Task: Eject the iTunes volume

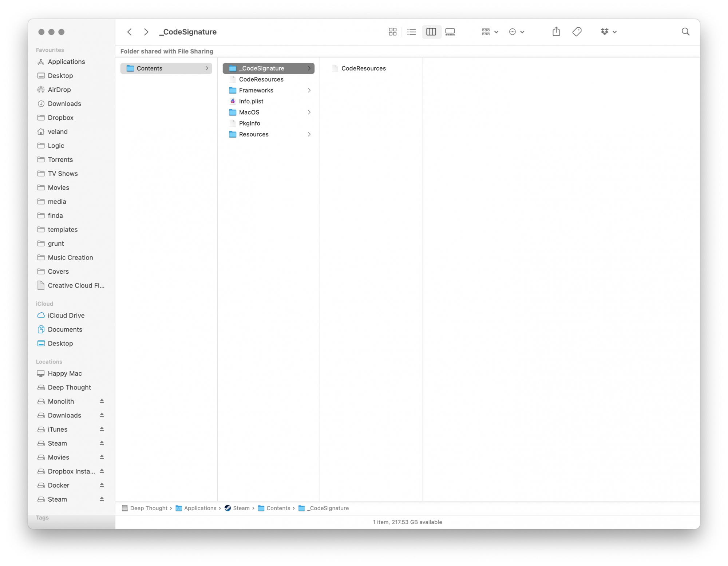Action: (x=102, y=429)
